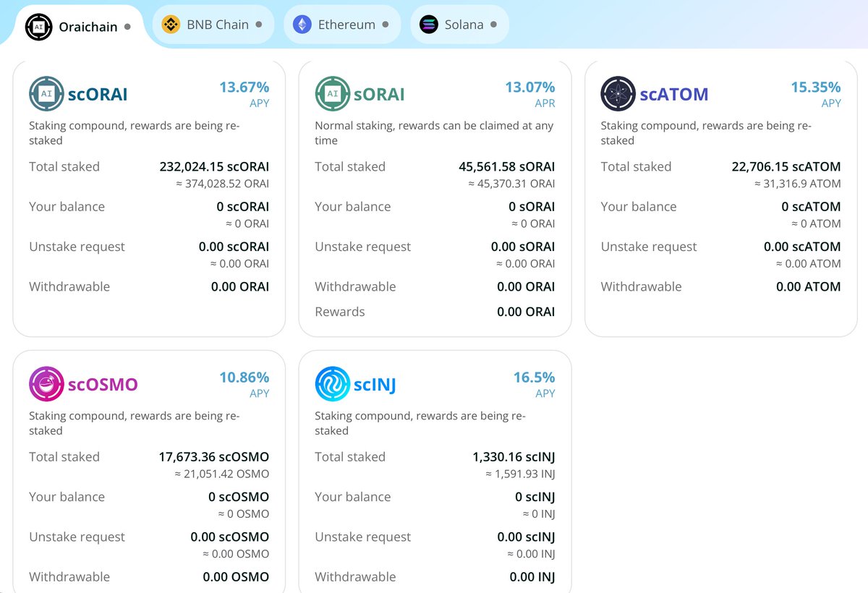This screenshot has height=593, width=868.
Task: Click the 0 scOSMO balance value
Action: (x=239, y=497)
